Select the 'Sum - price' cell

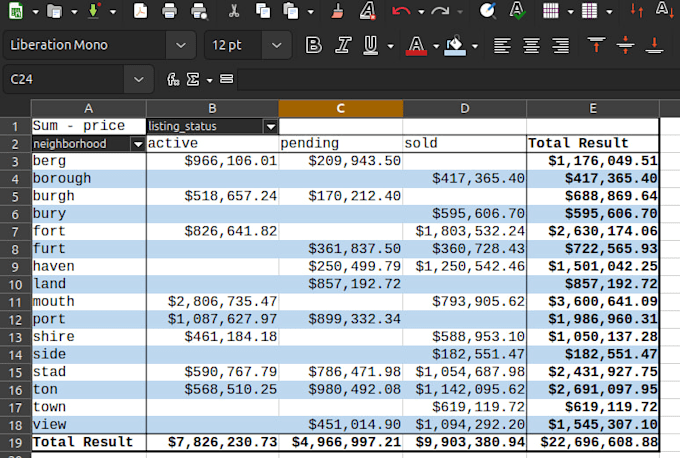88,126
